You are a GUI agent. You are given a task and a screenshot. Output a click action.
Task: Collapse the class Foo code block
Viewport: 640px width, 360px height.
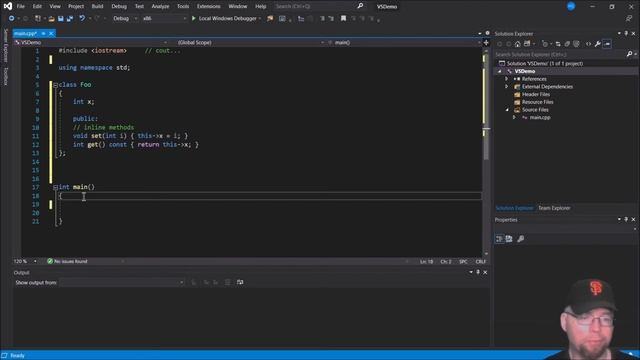pos(56,85)
